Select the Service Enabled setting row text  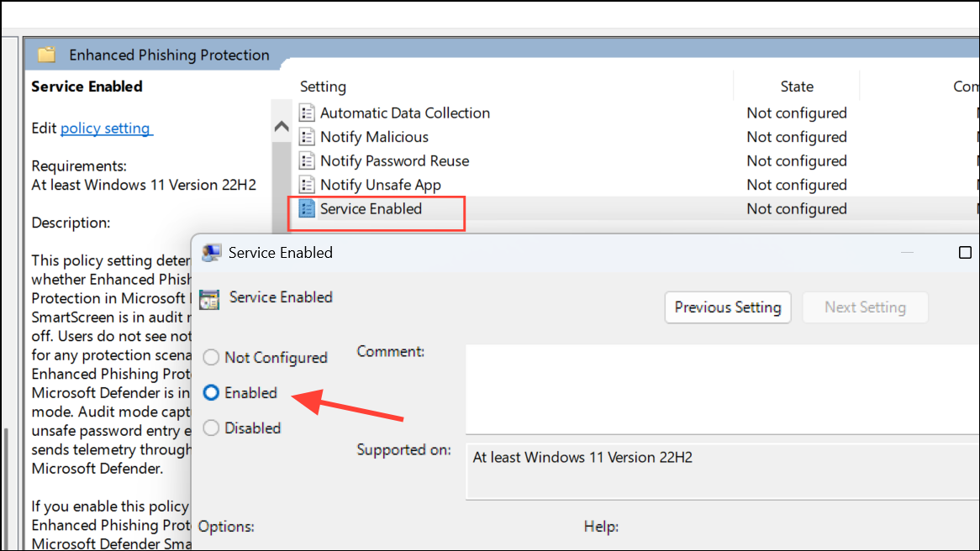(x=371, y=208)
